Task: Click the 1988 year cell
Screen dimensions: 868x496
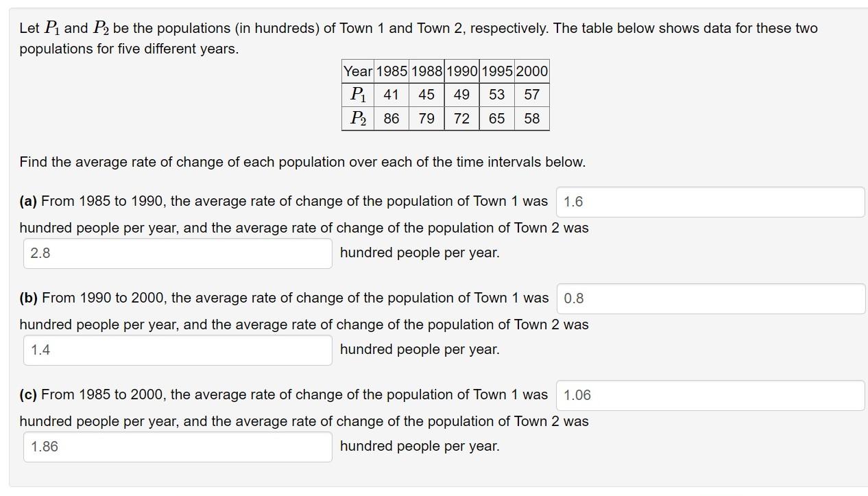Action: coord(426,71)
